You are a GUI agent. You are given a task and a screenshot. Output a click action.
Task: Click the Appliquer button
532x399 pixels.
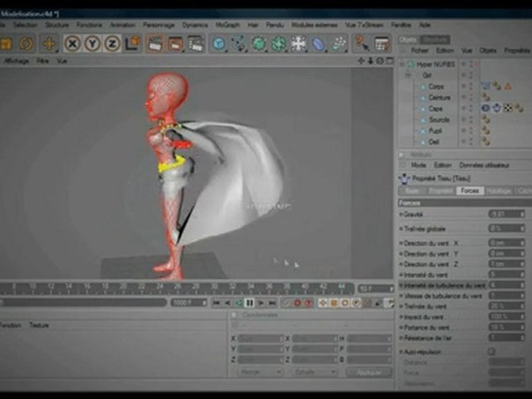[x=369, y=372]
